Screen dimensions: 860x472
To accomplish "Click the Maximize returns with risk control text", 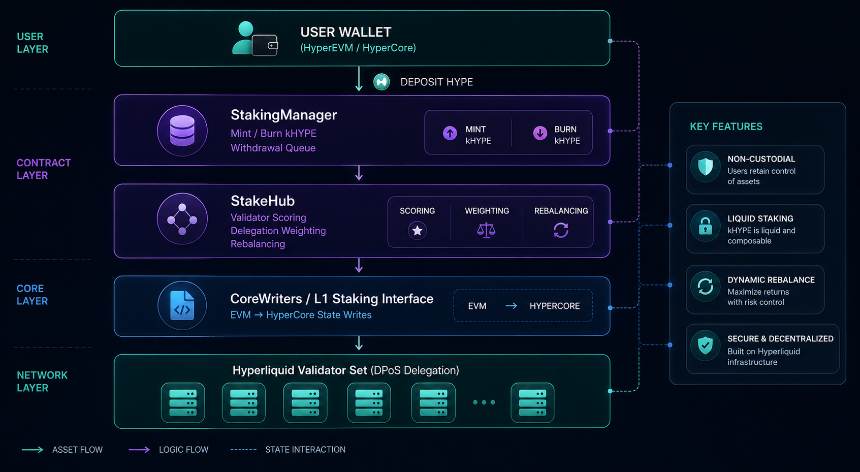I will (758, 297).
